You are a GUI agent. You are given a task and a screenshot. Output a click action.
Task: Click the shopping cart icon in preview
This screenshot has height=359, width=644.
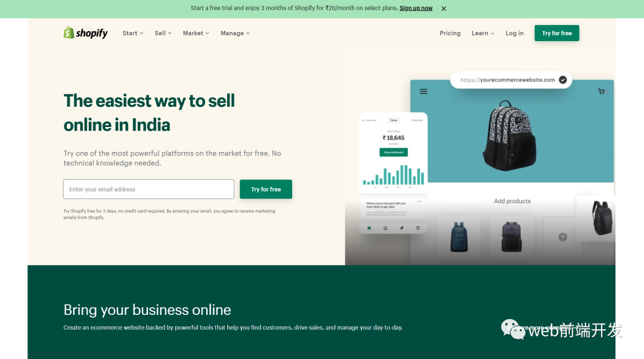[601, 91]
